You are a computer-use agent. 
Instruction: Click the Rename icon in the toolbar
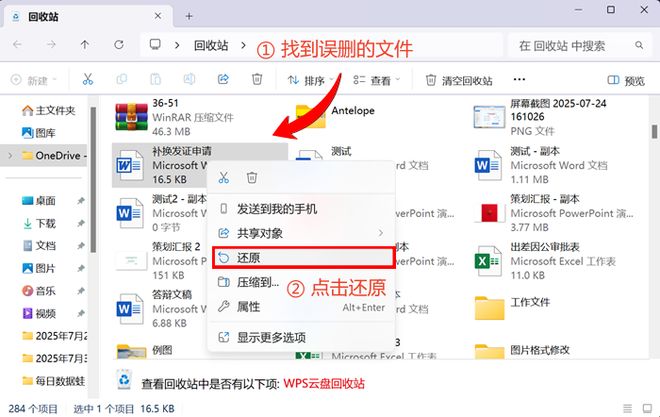pos(189,79)
